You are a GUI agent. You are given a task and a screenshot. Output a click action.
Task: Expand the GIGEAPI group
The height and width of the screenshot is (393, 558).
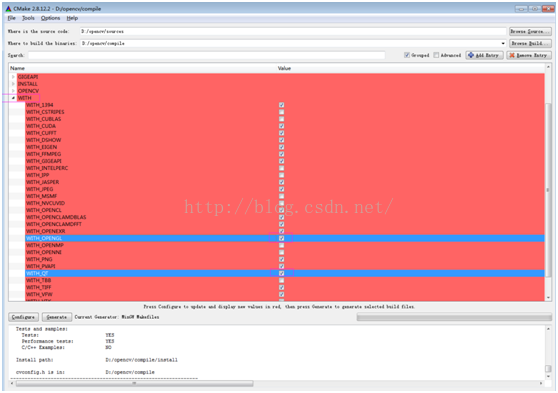pos(13,77)
